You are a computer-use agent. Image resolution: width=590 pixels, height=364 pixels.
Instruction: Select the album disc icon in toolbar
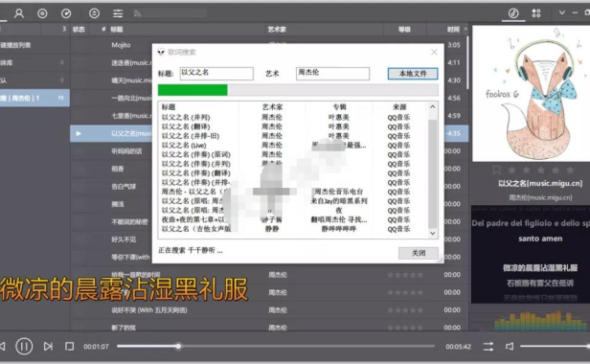pos(42,14)
